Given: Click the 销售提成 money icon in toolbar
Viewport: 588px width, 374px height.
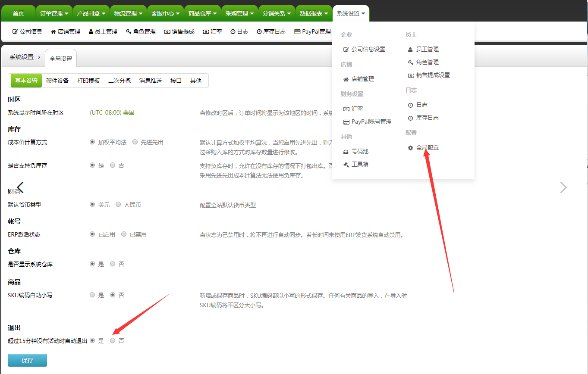Looking at the screenshot, I should click(x=167, y=31).
